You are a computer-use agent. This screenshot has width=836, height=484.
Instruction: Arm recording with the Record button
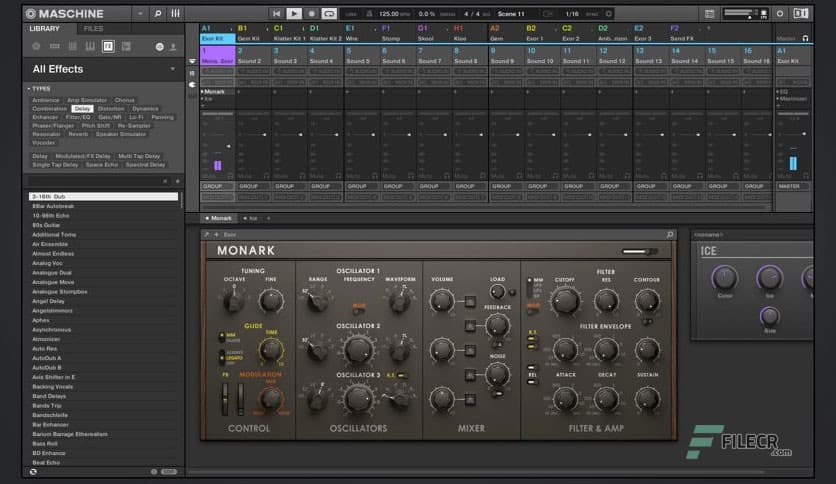311,14
